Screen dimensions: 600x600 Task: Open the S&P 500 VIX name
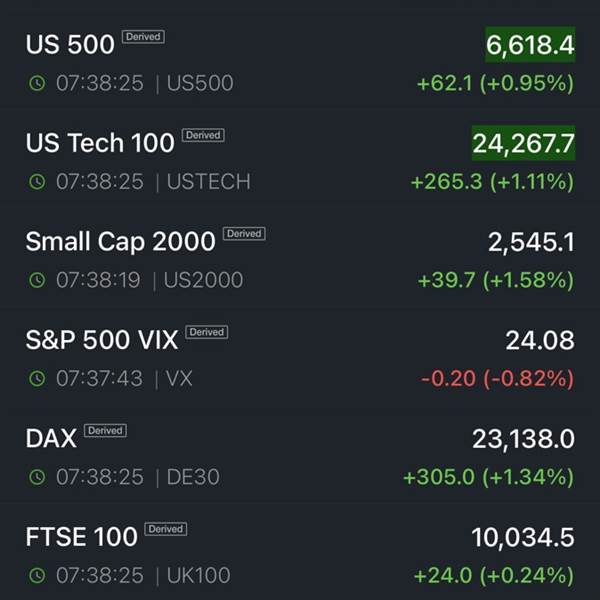pos(102,340)
